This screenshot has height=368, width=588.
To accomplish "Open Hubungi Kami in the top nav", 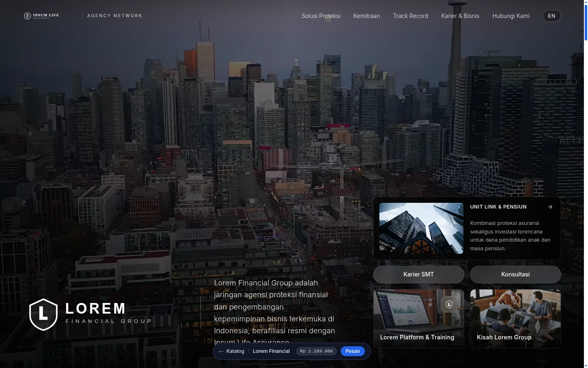I will pyautogui.click(x=511, y=16).
